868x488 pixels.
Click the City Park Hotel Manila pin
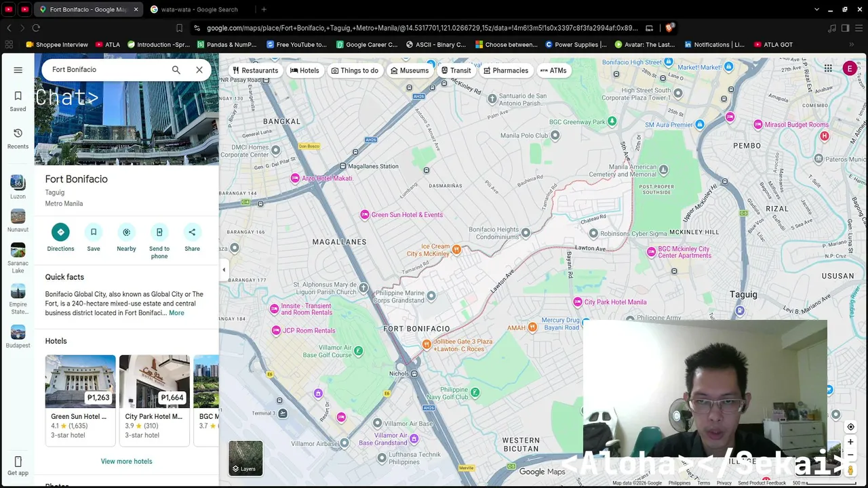(578, 302)
